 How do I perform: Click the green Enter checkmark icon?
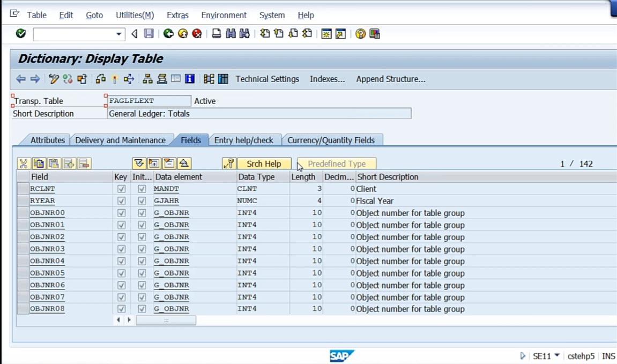[x=21, y=34]
